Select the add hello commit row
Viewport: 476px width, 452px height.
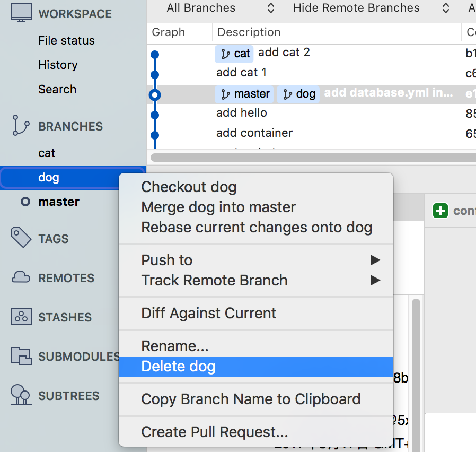coord(242,113)
